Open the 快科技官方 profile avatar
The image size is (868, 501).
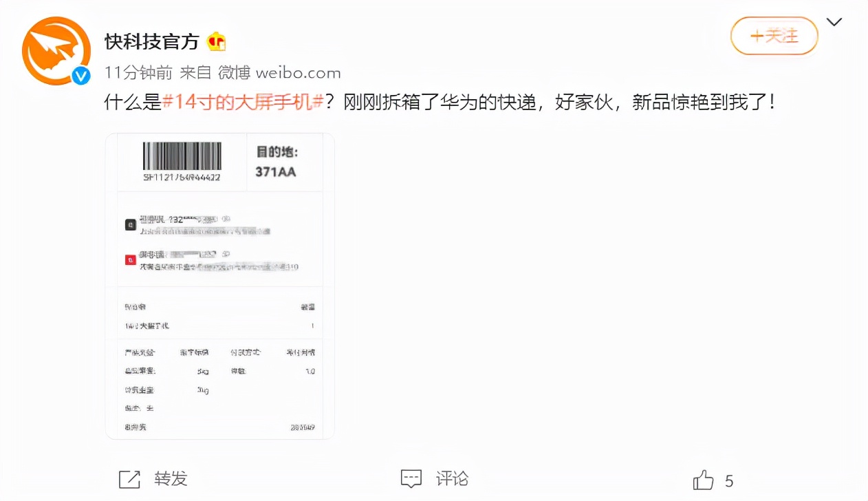(x=56, y=51)
